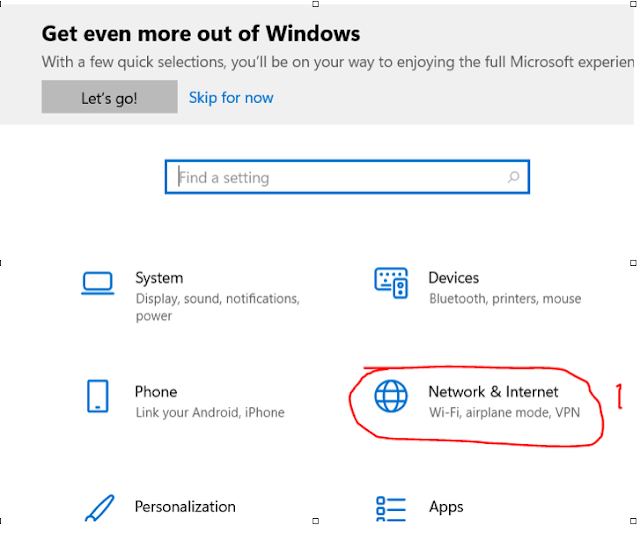This screenshot has height=540, width=640.
Task: Click the Apps list icon
Action: pos(391,509)
